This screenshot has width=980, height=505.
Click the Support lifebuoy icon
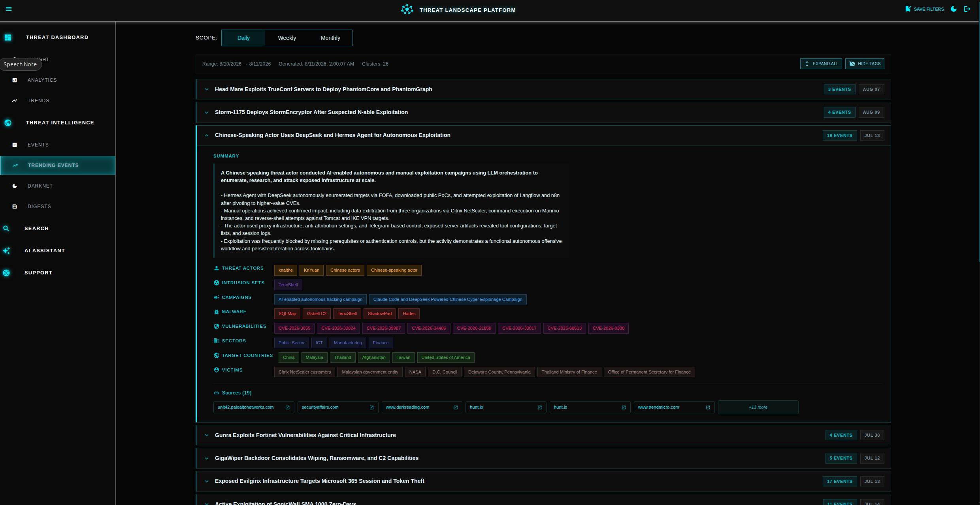click(6, 273)
